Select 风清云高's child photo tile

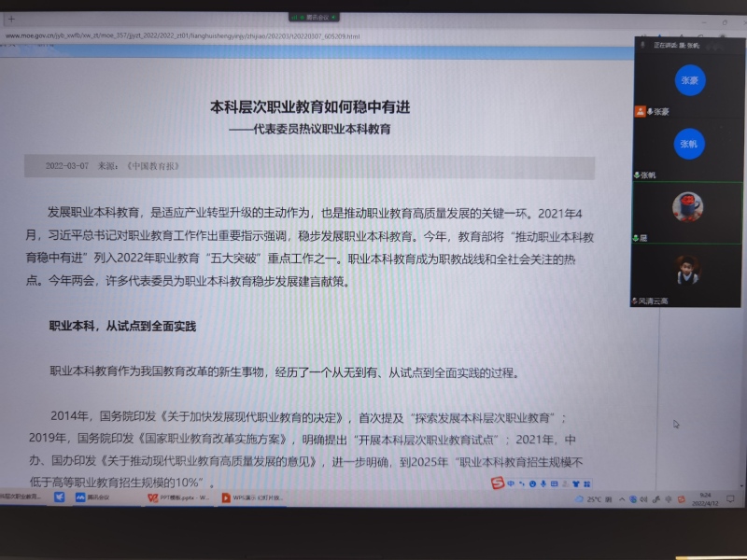pyautogui.click(x=687, y=272)
